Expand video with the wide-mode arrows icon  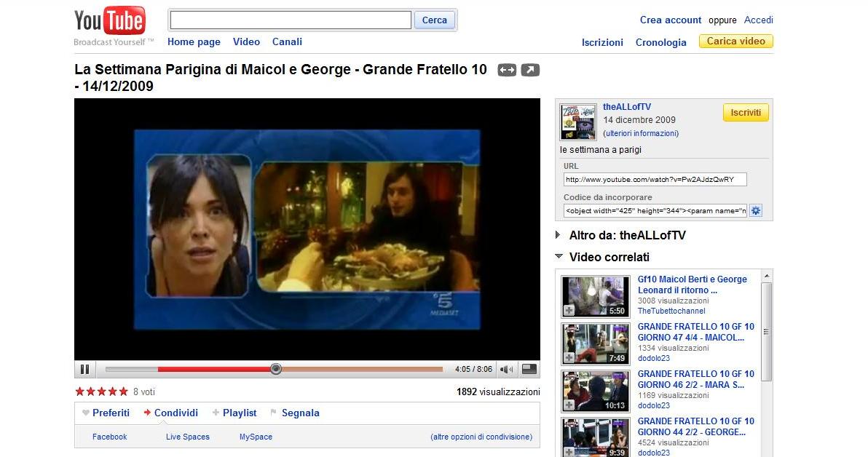[507, 70]
